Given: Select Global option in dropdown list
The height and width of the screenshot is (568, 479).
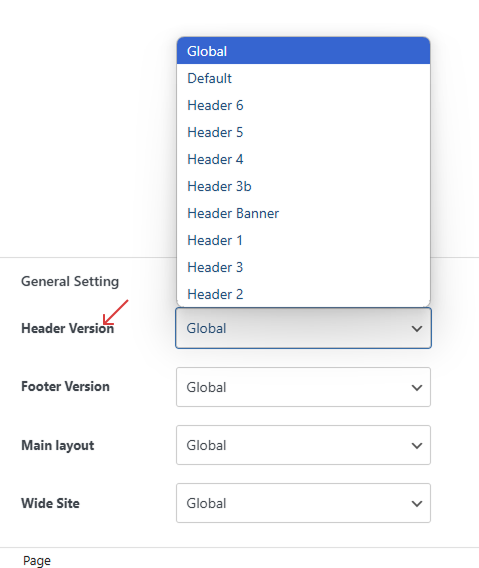Looking at the screenshot, I should (303, 51).
